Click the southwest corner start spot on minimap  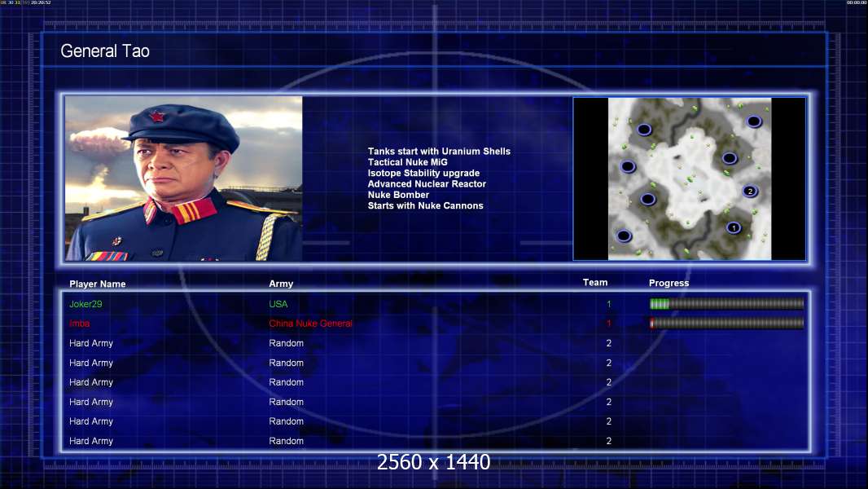(624, 236)
